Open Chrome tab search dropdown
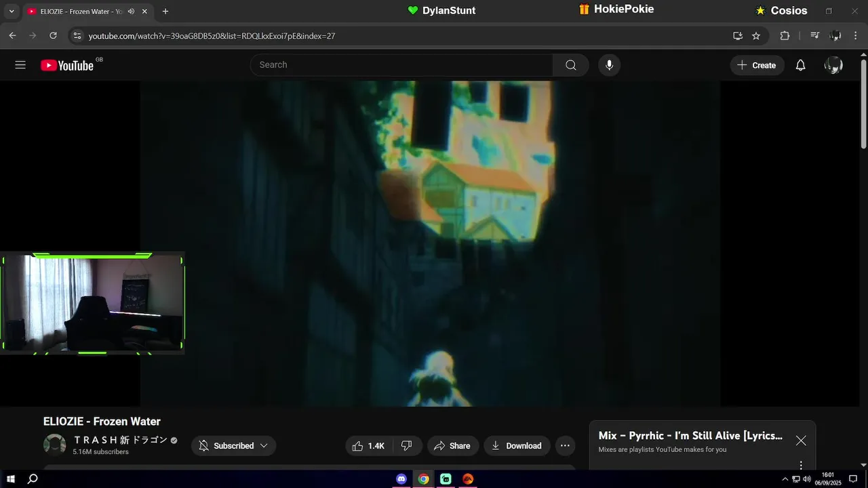Image resolution: width=868 pixels, height=488 pixels. point(12,12)
